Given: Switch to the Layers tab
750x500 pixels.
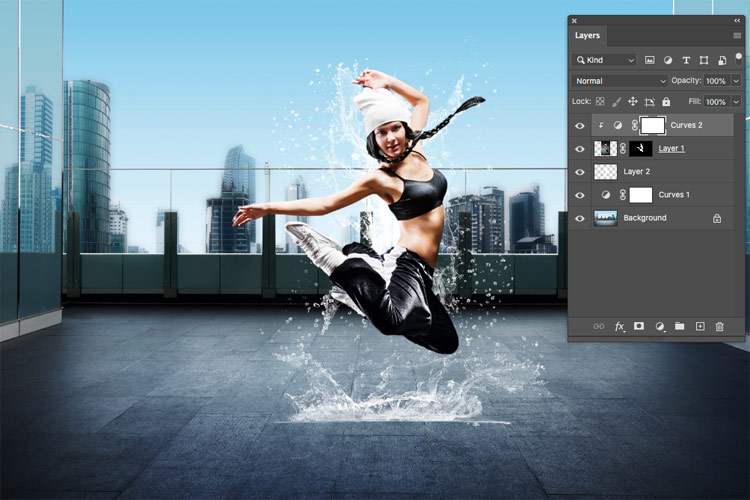Looking at the screenshot, I should (587, 35).
